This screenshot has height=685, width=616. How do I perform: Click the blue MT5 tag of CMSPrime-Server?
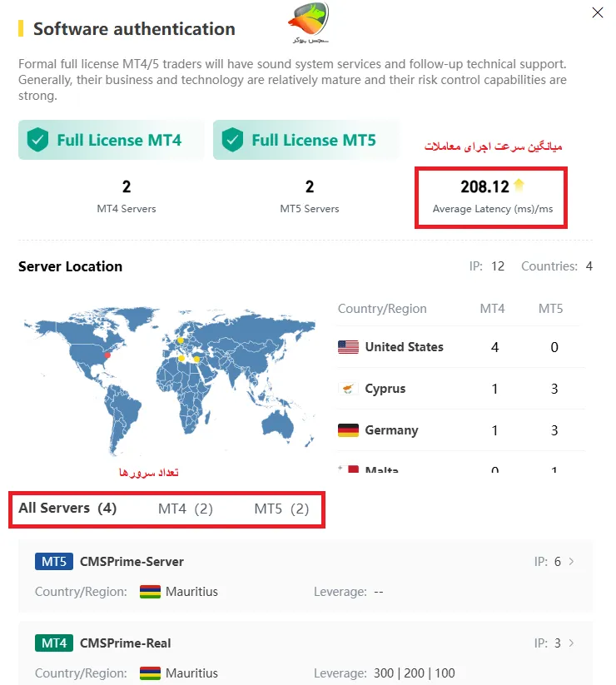pos(54,561)
